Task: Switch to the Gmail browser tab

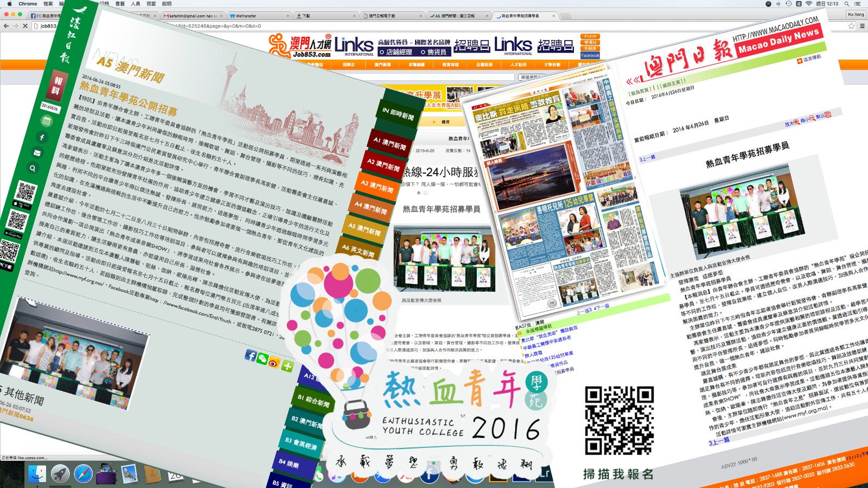Action: click(x=193, y=16)
